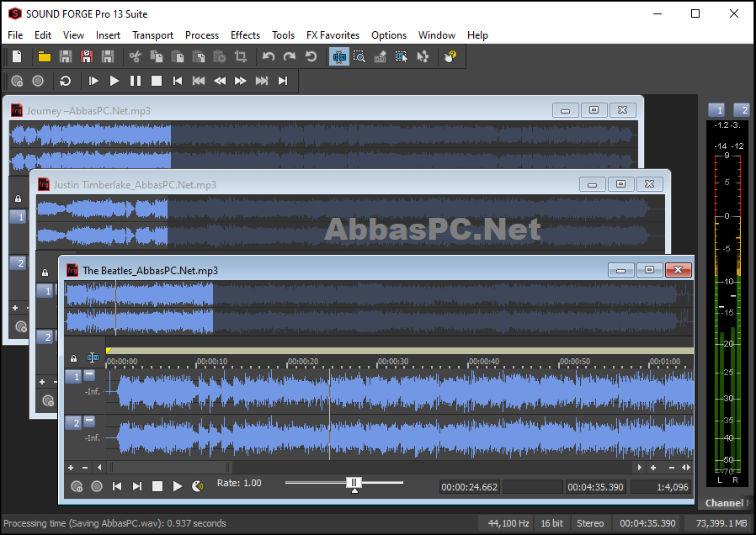Stop playback in the main transport bar

pos(157,81)
